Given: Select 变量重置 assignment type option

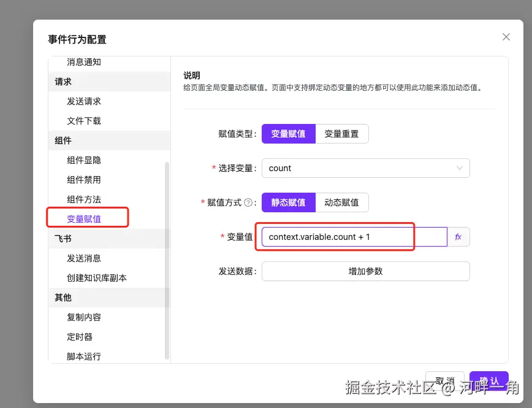Looking at the screenshot, I should pyautogui.click(x=341, y=134).
